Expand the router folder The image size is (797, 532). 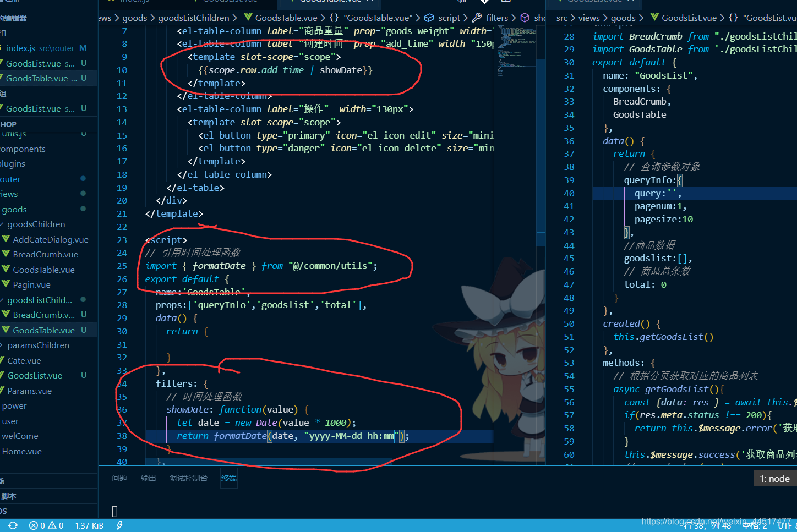tap(10, 179)
